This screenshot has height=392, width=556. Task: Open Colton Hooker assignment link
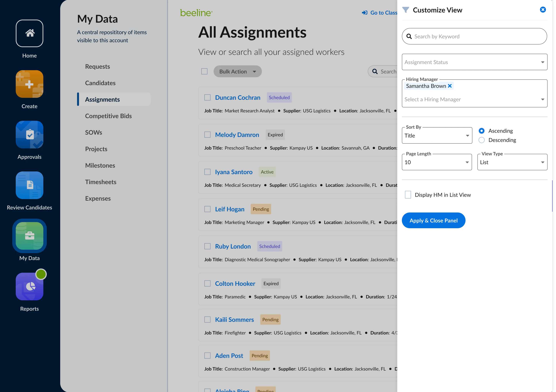235,284
